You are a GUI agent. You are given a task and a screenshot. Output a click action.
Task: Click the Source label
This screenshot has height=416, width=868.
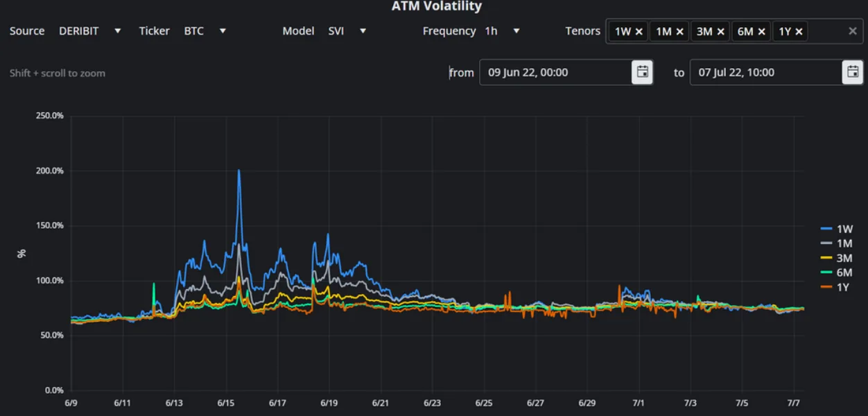click(x=27, y=31)
